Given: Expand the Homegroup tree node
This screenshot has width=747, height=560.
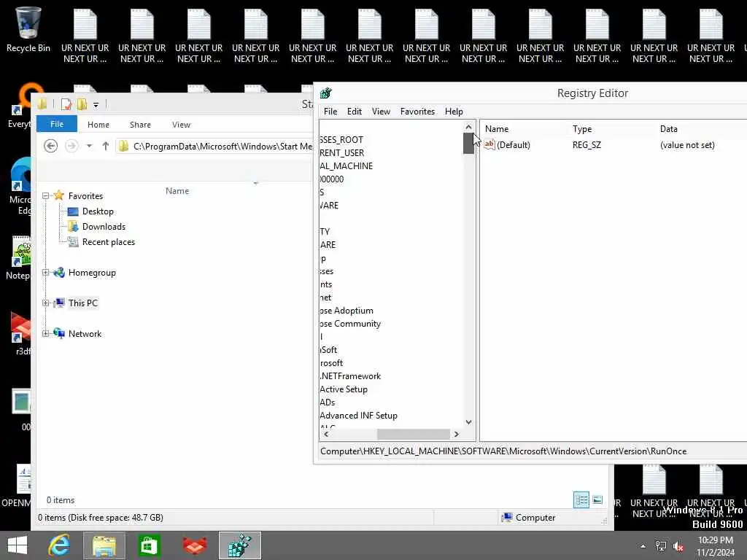Looking at the screenshot, I should (46, 273).
